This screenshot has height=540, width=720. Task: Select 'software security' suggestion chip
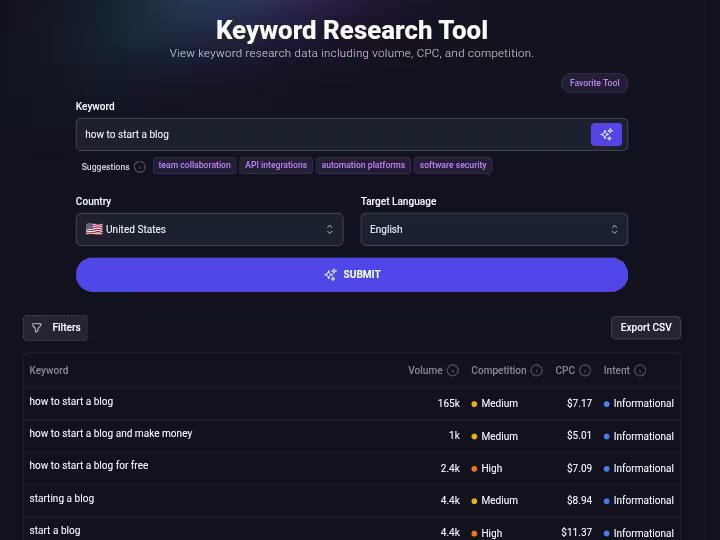pyautogui.click(x=453, y=165)
